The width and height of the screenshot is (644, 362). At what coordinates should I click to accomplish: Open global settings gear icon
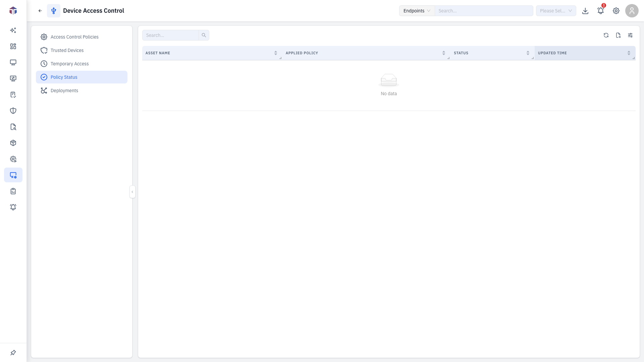point(616,11)
